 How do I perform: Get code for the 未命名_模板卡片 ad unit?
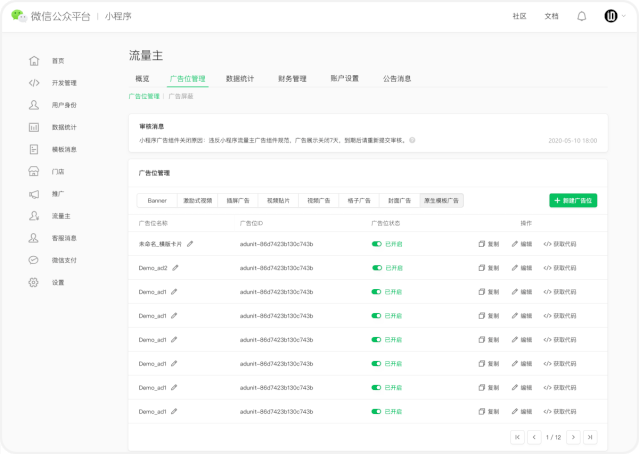[560, 244]
